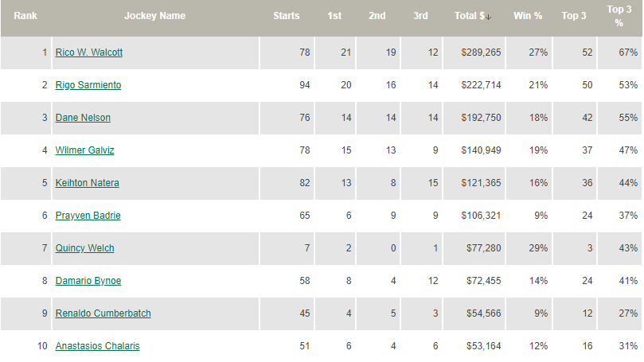
Task: Sort by the 3rd place column
Action: 421,15
